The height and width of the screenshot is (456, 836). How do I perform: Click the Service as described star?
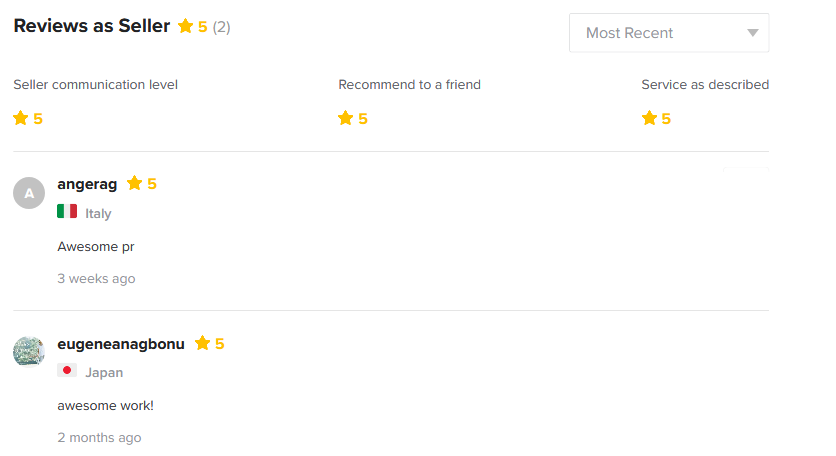point(649,118)
